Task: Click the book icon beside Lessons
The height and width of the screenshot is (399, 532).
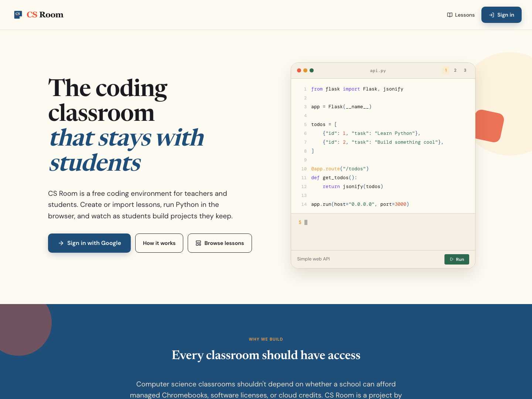Action: [x=450, y=15]
